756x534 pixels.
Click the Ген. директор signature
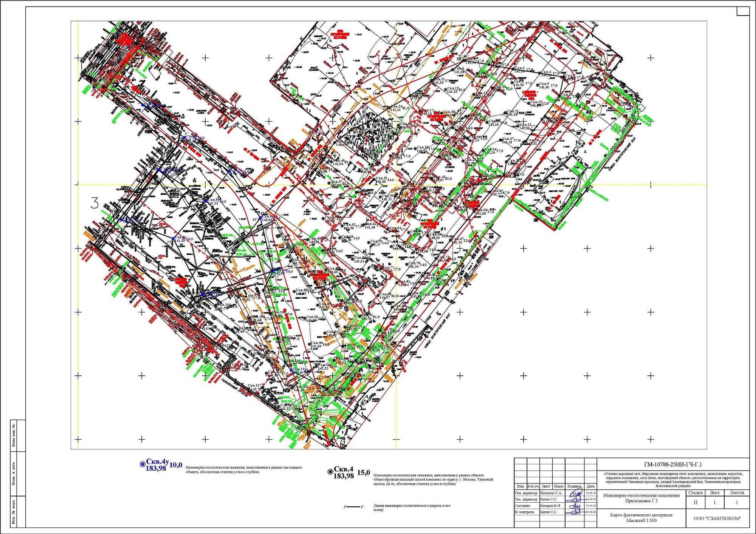pos(575,493)
